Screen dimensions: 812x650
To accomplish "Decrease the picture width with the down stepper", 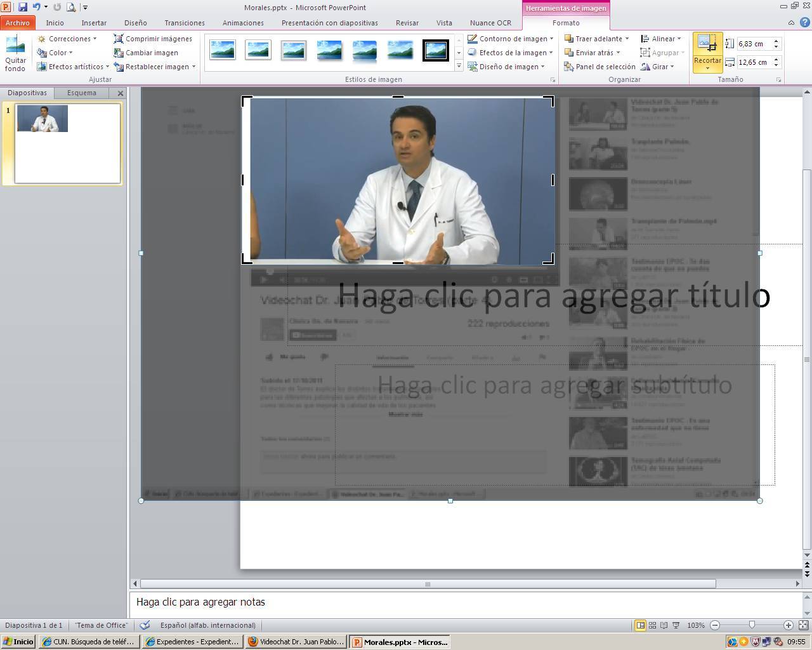I will [x=776, y=65].
